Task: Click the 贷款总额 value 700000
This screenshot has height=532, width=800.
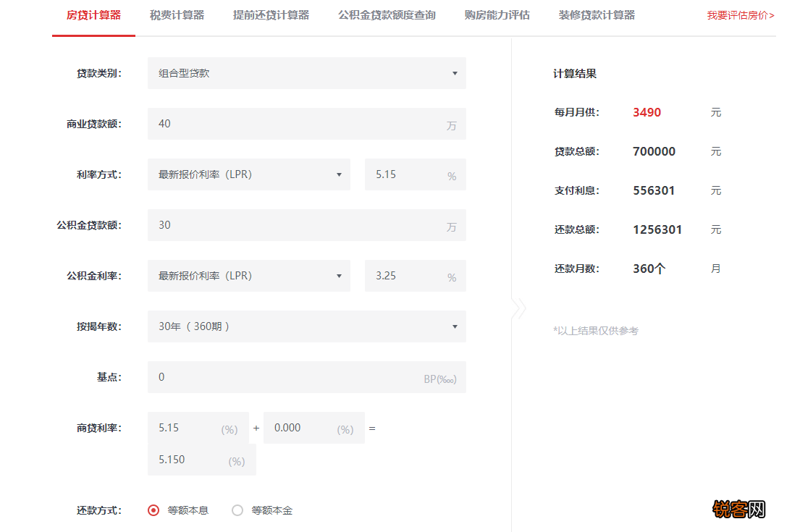Action: tap(654, 151)
